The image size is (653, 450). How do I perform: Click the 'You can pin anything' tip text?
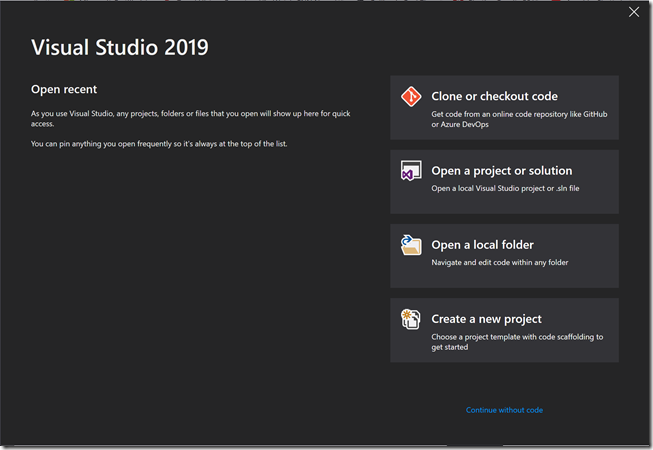coord(166,145)
